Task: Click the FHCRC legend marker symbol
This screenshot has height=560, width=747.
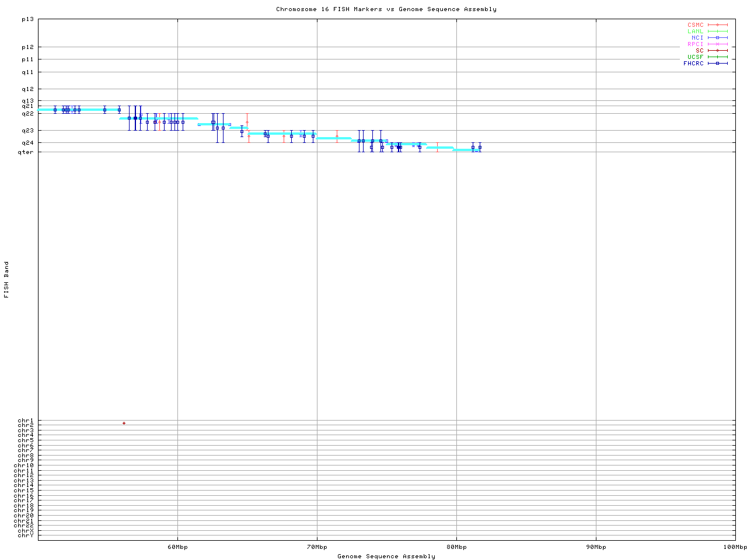Action: pyautogui.click(x=718, y=64)
